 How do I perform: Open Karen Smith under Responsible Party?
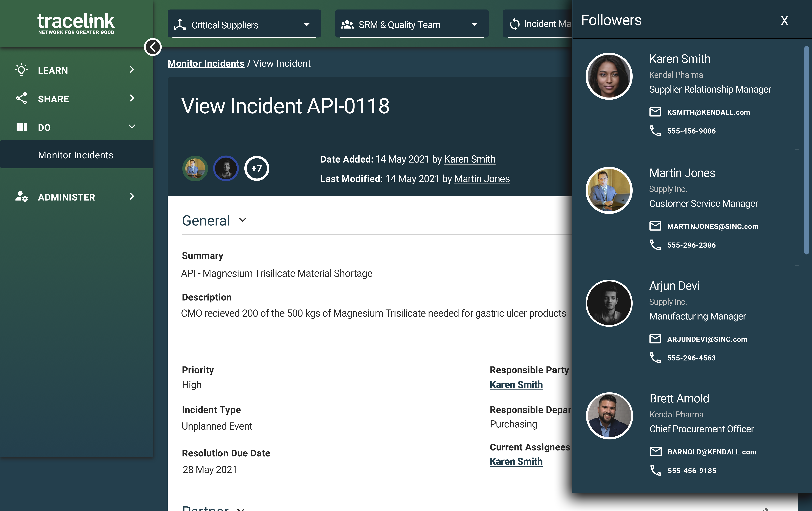tap(516, 384)
